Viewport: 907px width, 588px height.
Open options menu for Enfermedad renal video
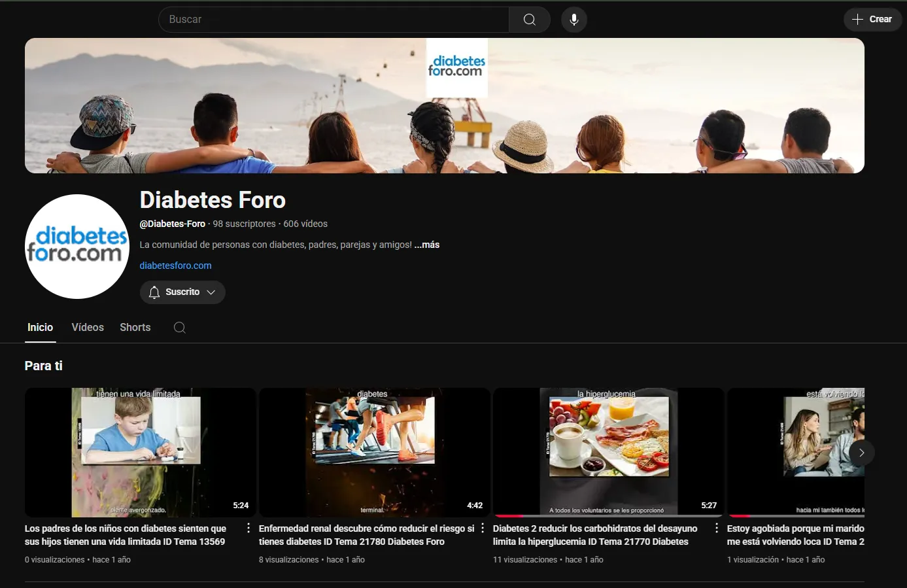tap(483, 528)
